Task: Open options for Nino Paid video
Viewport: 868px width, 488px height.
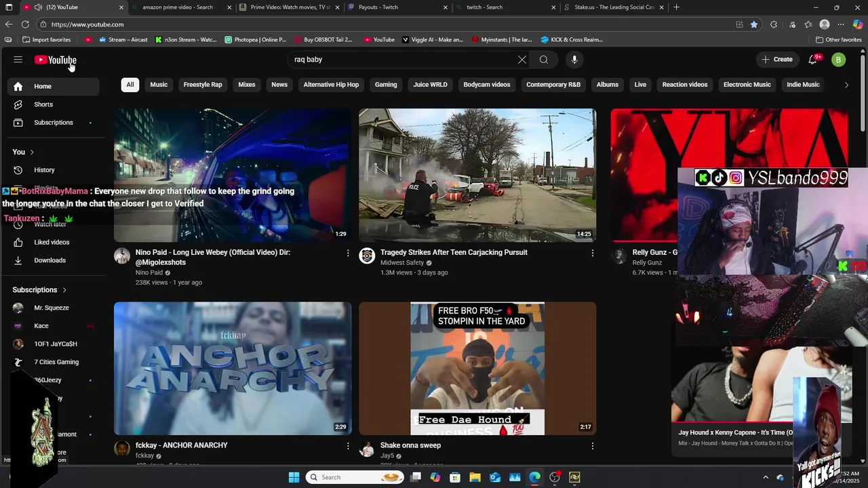Action: click(348, 253)
